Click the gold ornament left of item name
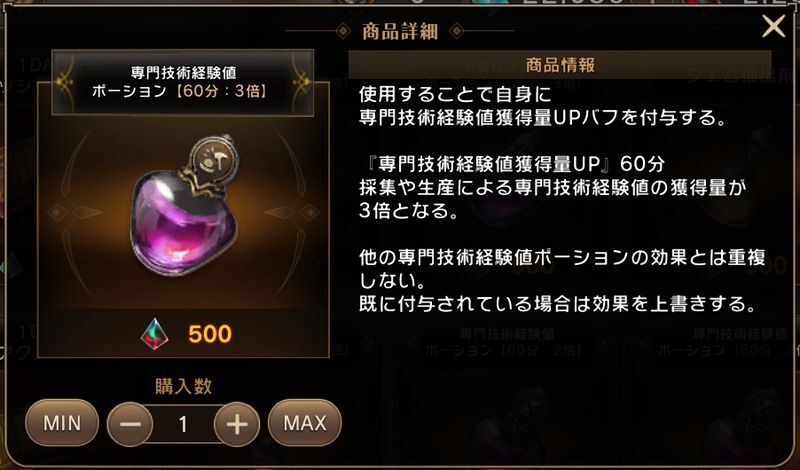Screen dimensions: 800x470 click(67, 82)
